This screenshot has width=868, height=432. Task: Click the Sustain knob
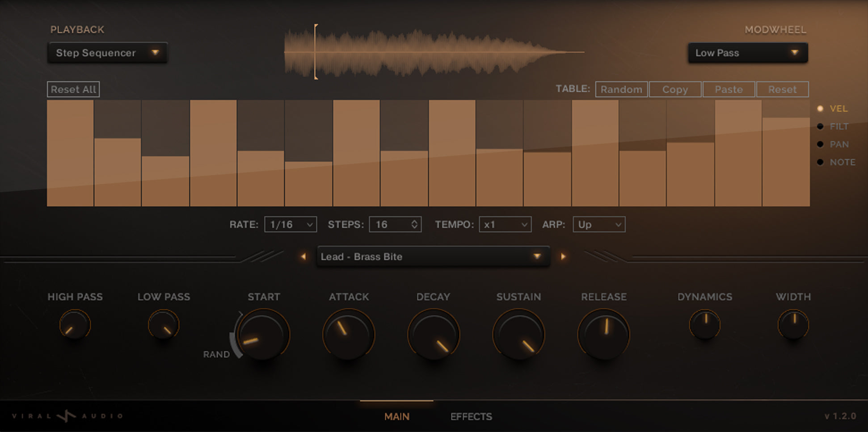point(518,335)
